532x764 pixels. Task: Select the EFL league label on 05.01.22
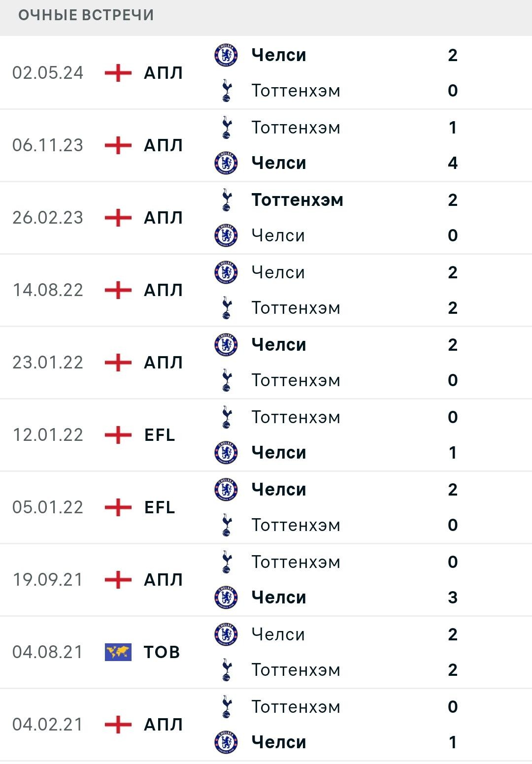tap(160, 507)
